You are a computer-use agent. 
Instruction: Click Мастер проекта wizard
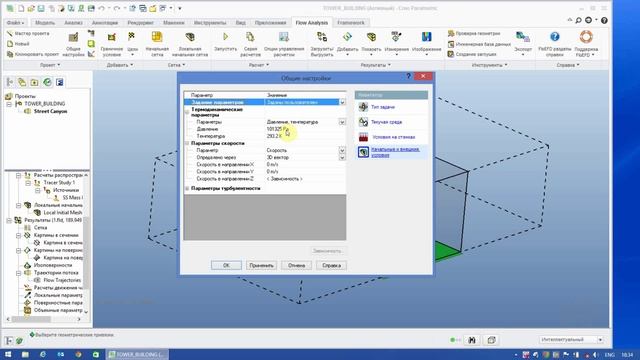click(28, 33)
